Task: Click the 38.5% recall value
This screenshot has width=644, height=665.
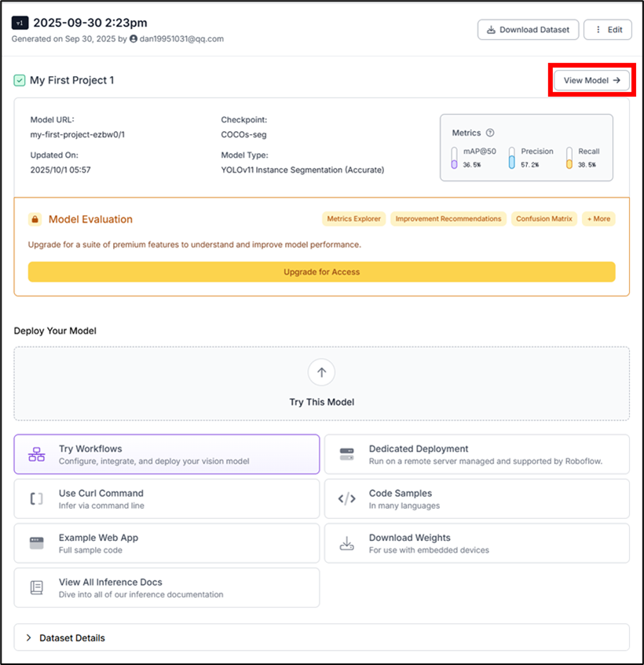Action: [x=587, y=165]
